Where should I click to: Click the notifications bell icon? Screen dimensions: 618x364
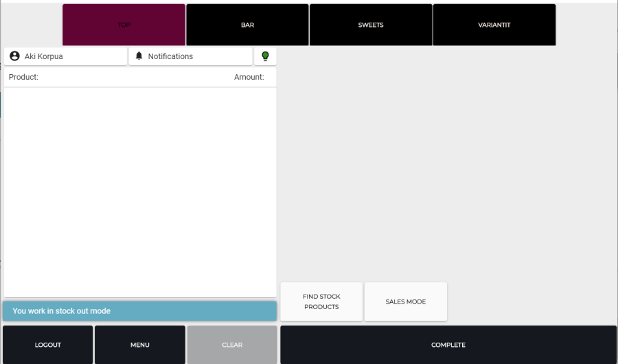pyautogui.click(x=139, y=56)
